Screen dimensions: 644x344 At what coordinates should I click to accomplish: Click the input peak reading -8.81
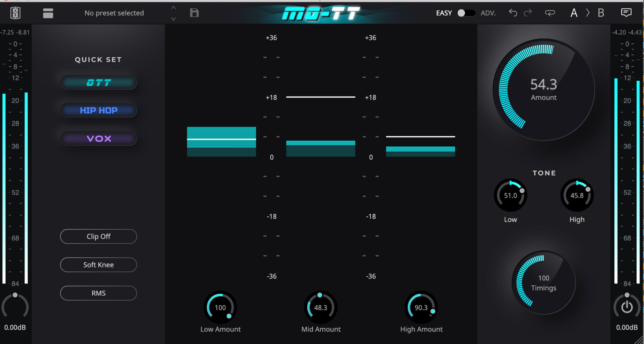(x=23, y=32)
